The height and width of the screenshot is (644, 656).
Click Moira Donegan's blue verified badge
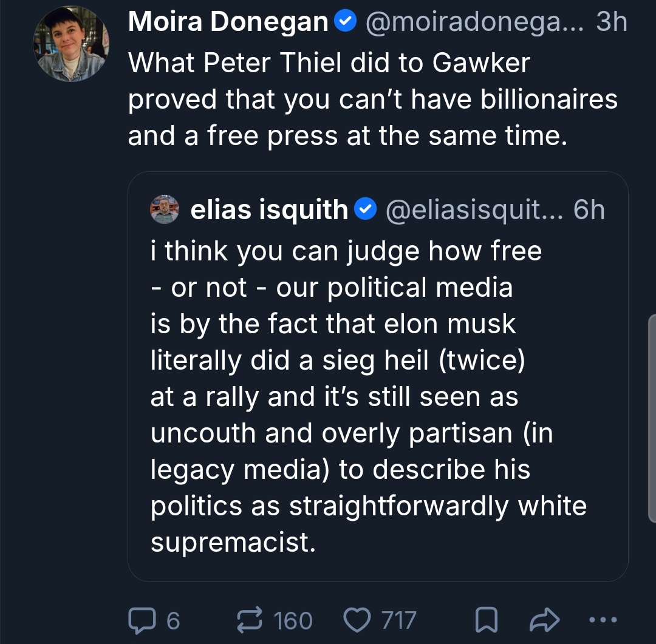coord(345,22)
